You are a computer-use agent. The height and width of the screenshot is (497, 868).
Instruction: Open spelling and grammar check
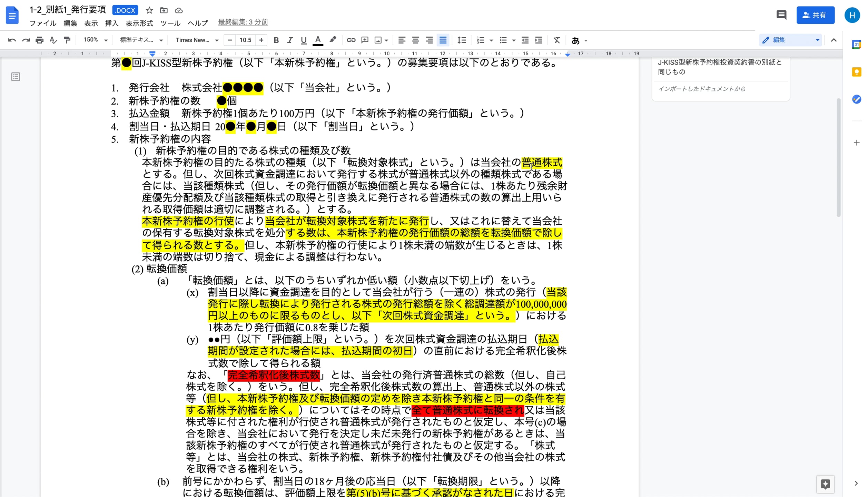(x=53, y=40)
